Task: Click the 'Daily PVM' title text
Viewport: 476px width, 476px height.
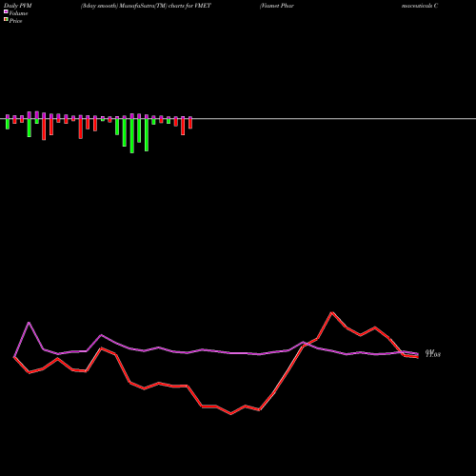Action: pos(18,6)
